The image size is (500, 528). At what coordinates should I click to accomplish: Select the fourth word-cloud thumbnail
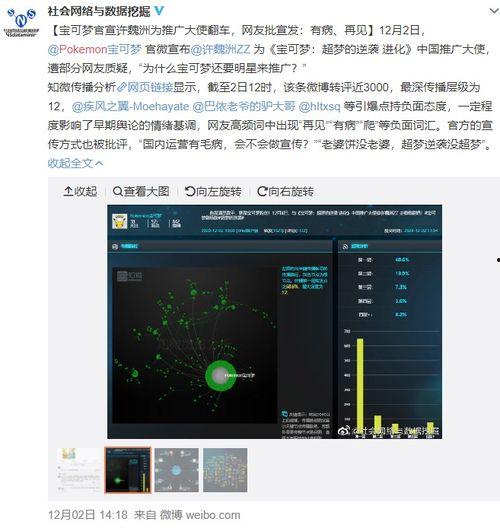pyautogui.click(x=225, y=470)
